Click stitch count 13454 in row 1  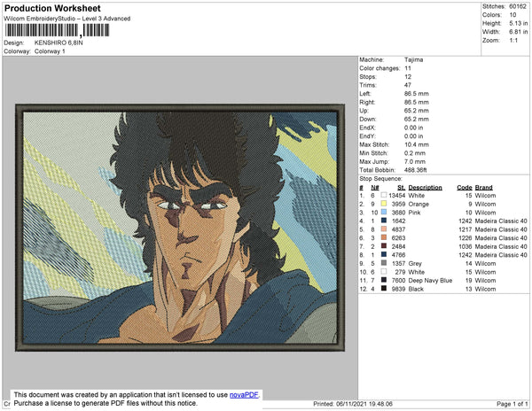click(x=397, y=196)
